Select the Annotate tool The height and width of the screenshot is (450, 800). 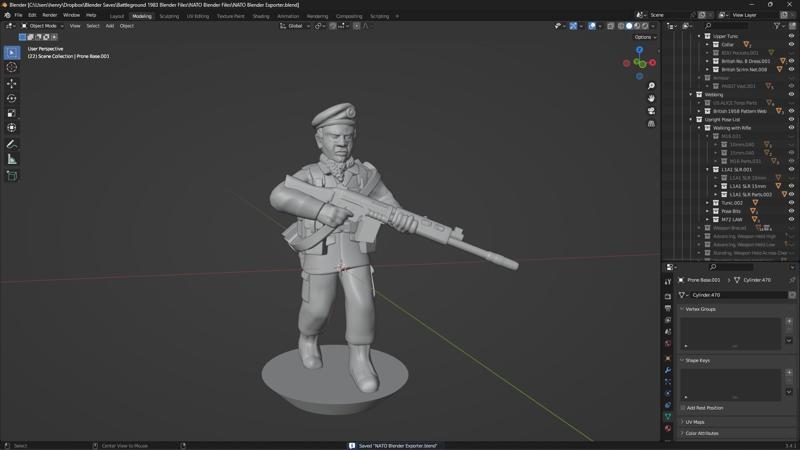[x=12, y=144]
